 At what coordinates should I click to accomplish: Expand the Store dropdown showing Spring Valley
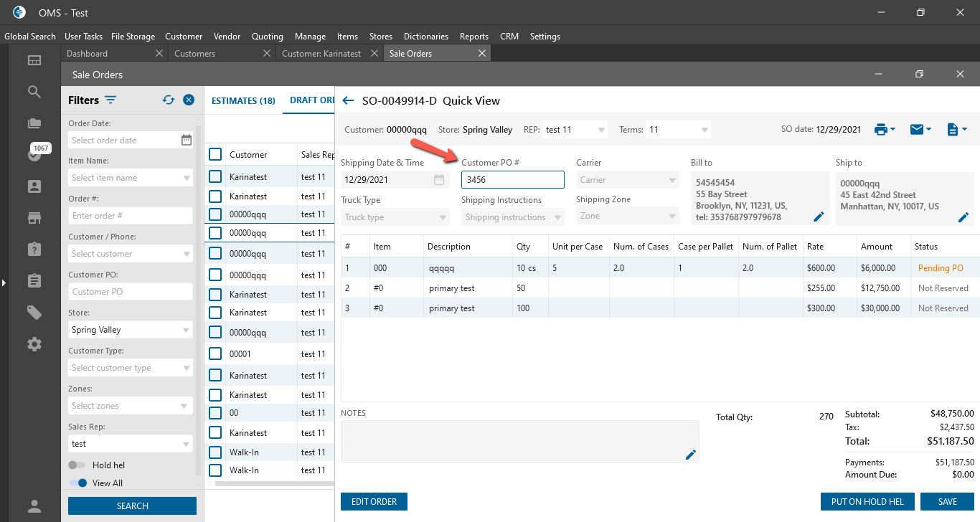tap(187, 331)
